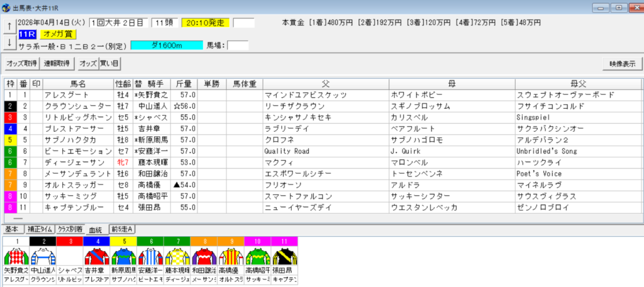Switch to the 血統 tab

(96, 230)
